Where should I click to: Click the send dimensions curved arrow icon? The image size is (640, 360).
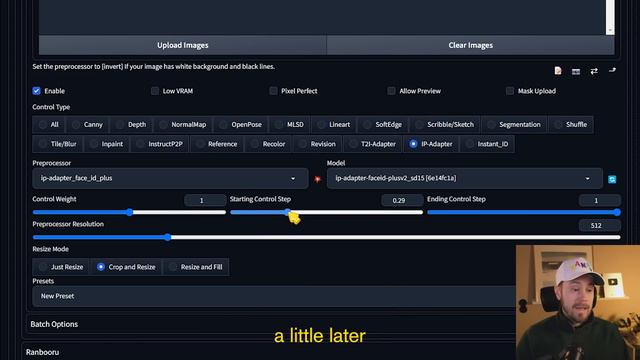[x=612, y=71]
